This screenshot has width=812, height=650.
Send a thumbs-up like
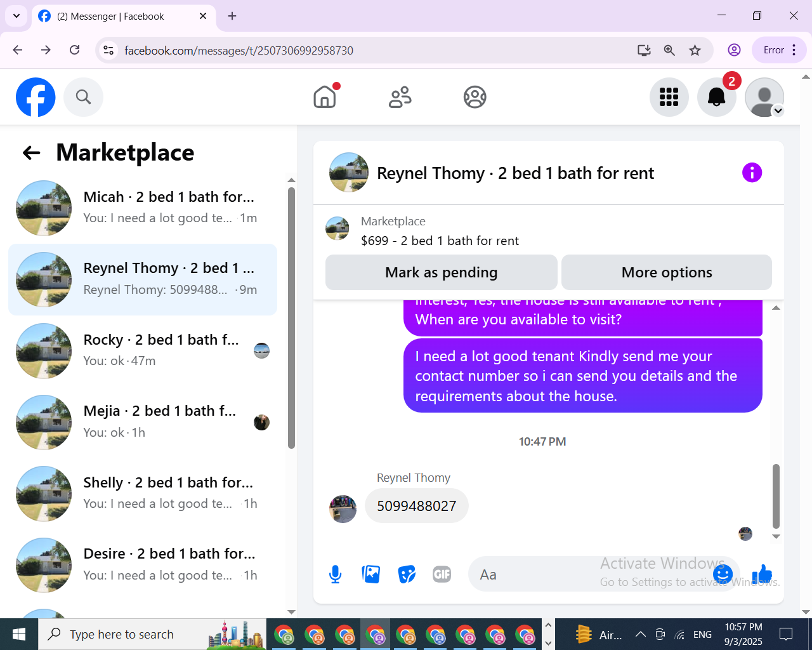click(762, 574)
